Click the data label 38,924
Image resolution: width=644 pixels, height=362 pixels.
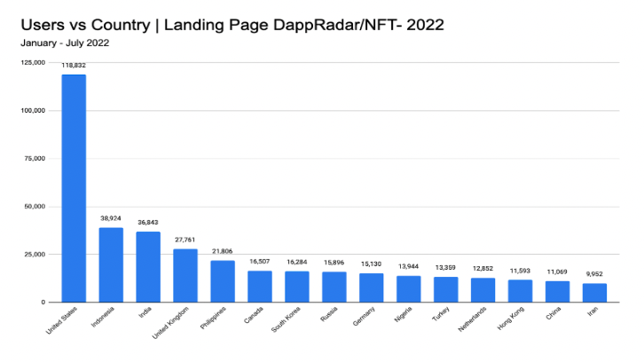(111, 218)
